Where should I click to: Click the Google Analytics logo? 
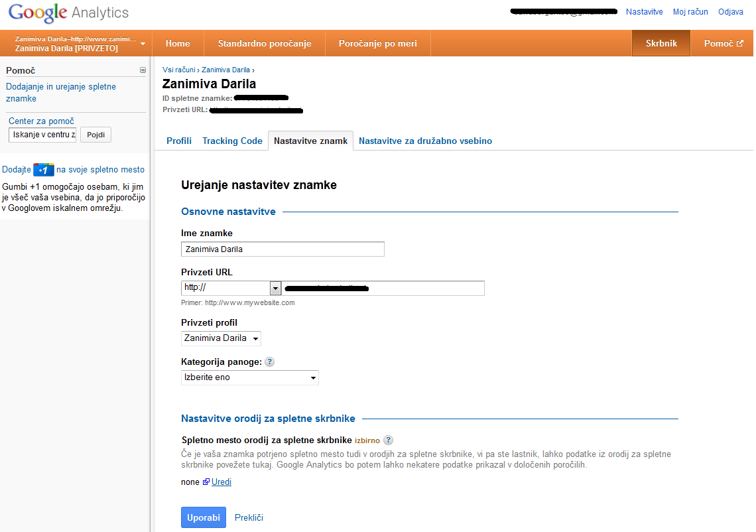69,13
